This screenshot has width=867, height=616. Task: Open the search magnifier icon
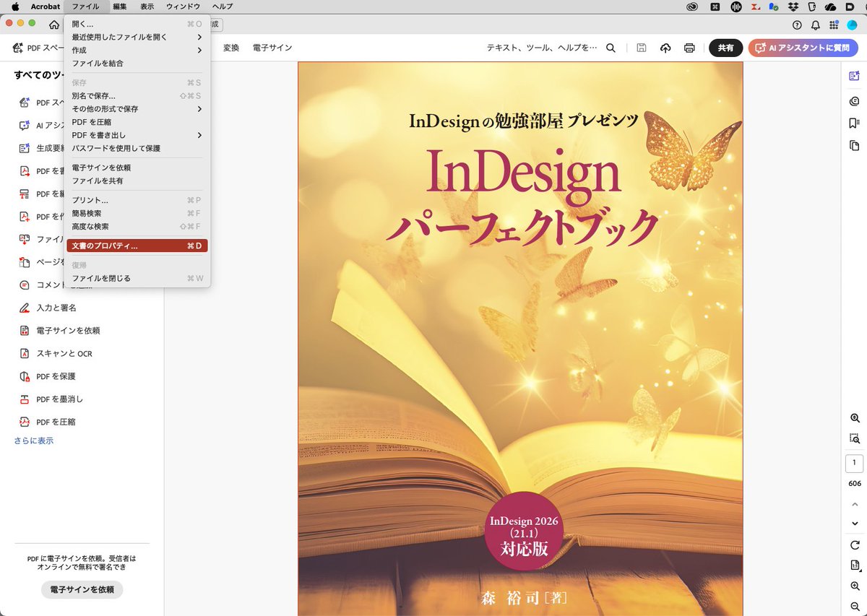pyautogui.click(x=611, y=48)
